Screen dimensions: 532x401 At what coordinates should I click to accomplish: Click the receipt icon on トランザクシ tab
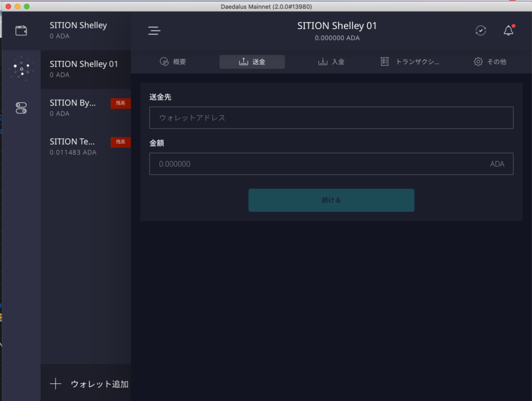point(384,61)
